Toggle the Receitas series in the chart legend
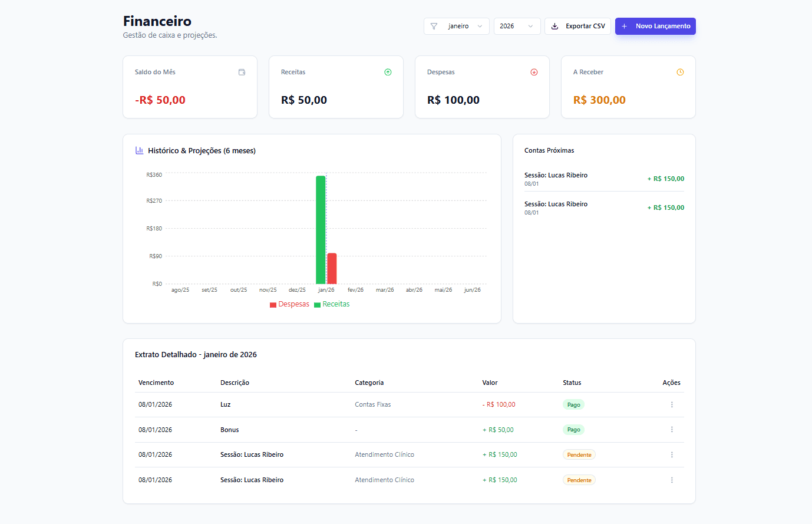812x524 pixels. [x=332, y=304]
